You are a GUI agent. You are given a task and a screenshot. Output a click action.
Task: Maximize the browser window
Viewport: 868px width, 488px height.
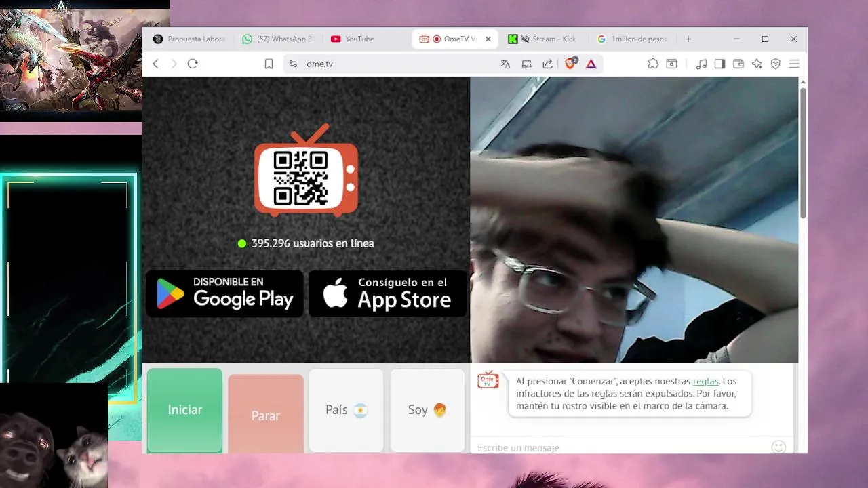[765, 39]
